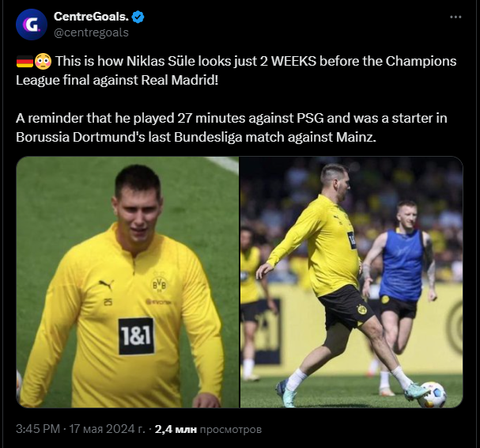480x448 pixels.
Task: Open the right photo of Süle kicking
Action: tap(351, 282)
